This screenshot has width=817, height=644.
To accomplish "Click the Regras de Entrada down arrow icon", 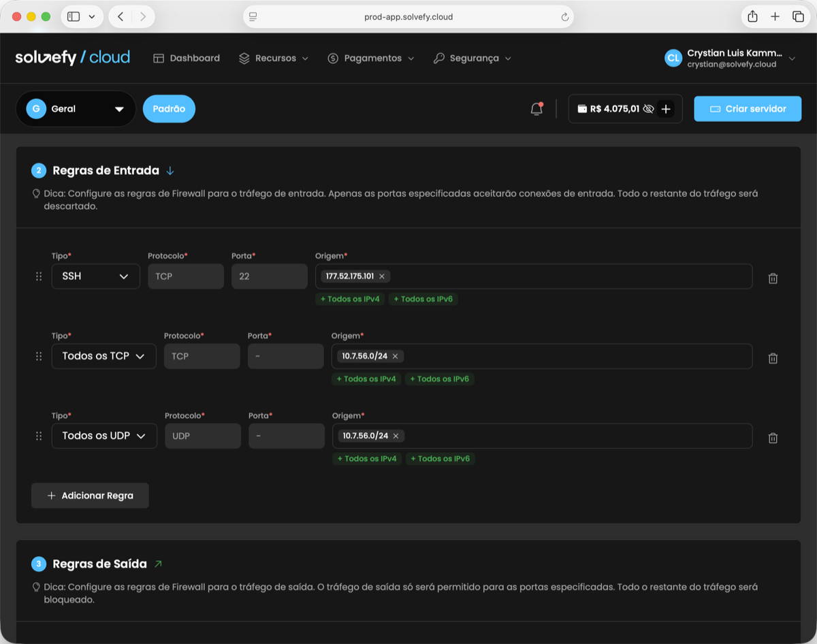I will point(170,170).
